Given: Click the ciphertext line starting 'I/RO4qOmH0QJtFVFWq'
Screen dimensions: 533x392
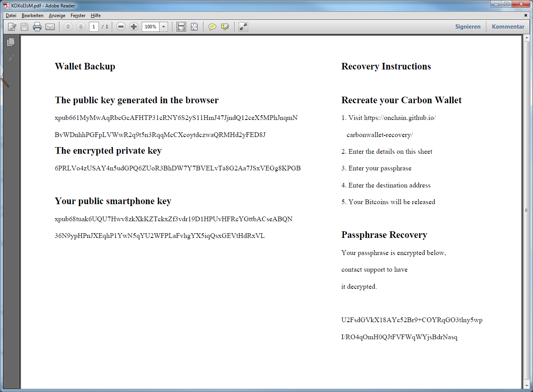Looking at the screenshot, I should tap(399, 337).
